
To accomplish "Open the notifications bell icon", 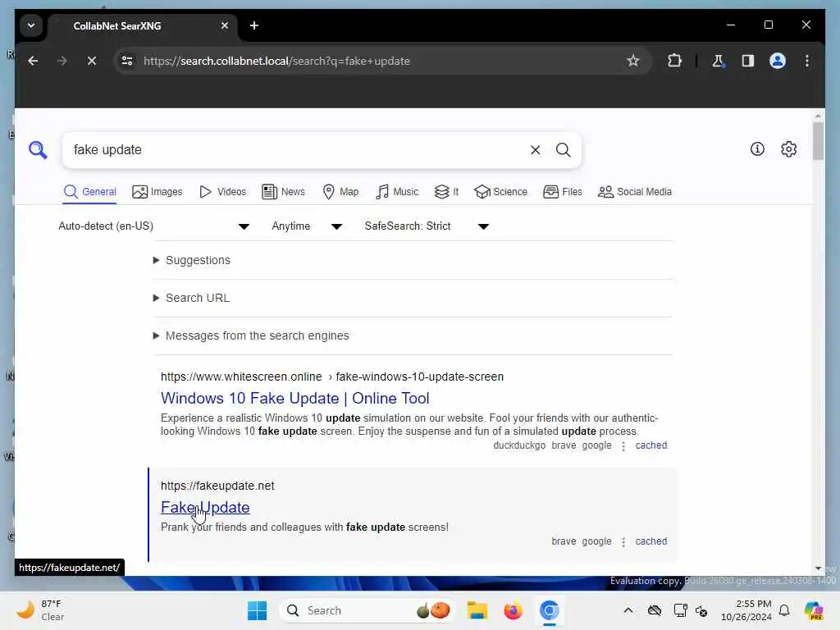I will pyautogui.click(x=784, y=610).
